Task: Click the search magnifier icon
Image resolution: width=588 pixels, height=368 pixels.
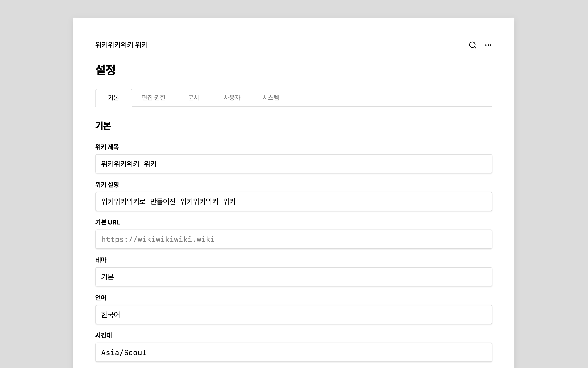Action: point(472,45)
